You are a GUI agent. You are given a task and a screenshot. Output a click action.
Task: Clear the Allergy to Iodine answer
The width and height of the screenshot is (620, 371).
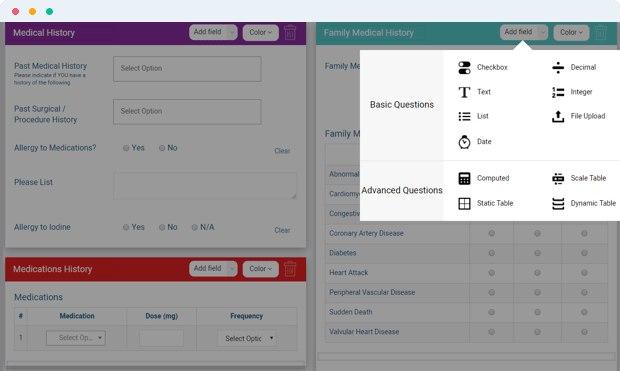(282, 230)
